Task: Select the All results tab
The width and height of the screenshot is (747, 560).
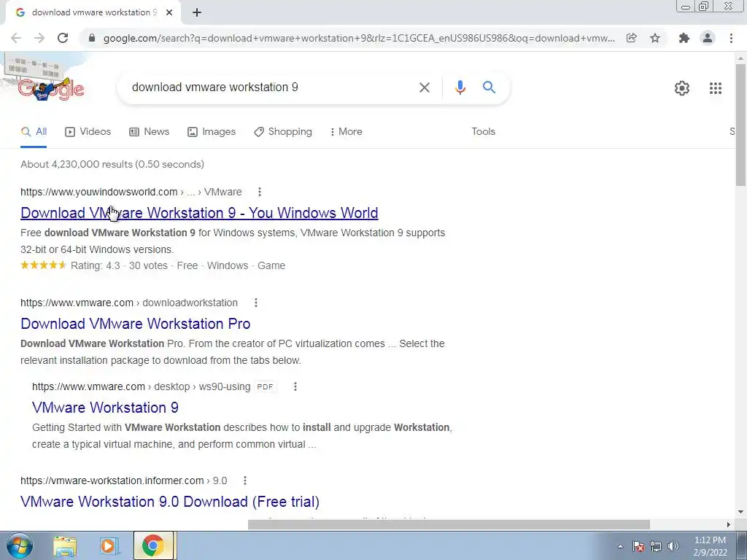Action: click(x=34, y=132)
